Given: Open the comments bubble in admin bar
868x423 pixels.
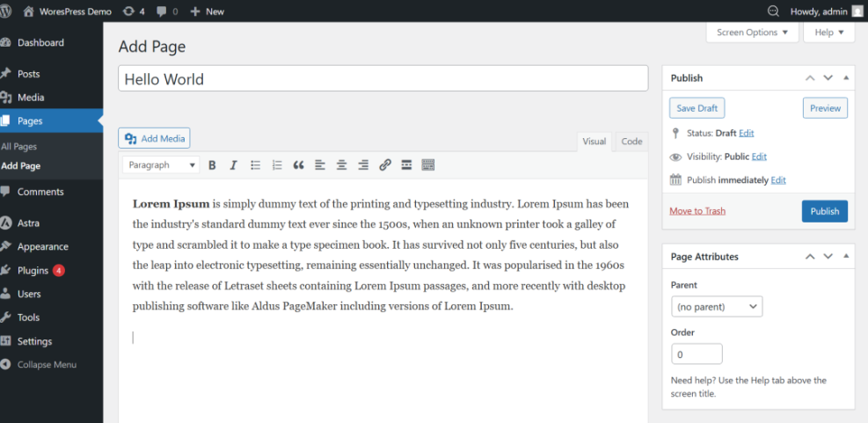Looking at the screenshot, I should (x=167, y=11).
